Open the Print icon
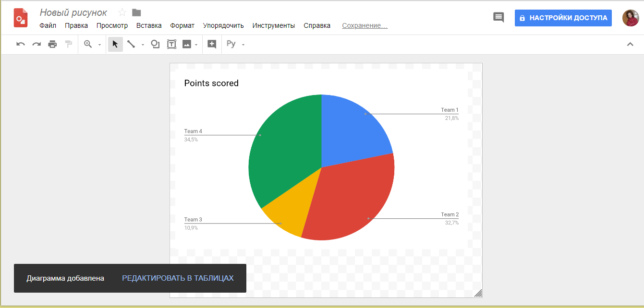The image size is (644, 308). 53,44
